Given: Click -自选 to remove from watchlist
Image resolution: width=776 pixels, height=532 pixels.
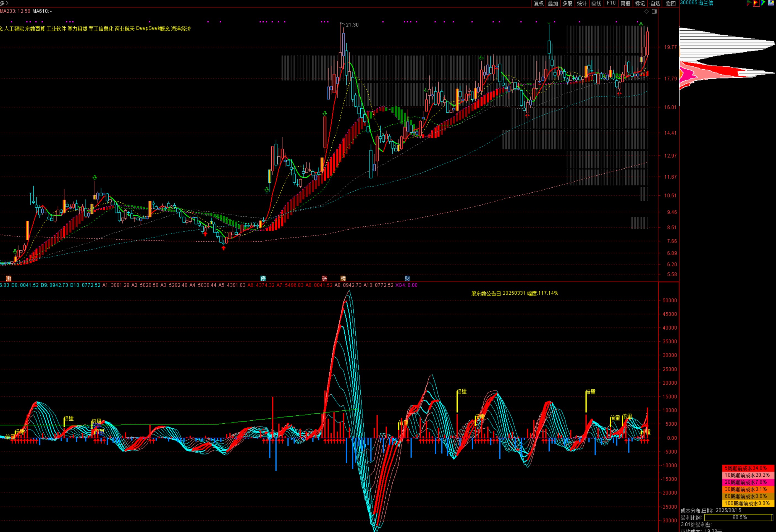Looking at the screenshot, I should click(654, 3).
